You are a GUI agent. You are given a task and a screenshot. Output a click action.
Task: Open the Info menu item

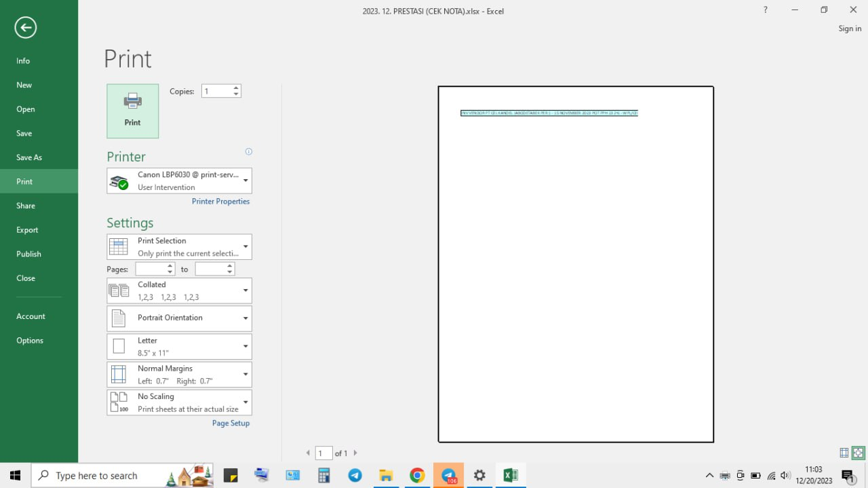[39, 60]
